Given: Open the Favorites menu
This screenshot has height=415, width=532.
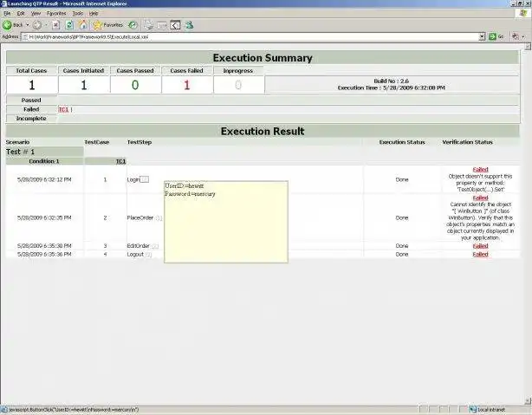Looking at the screenshot, I should coord(56,14).
